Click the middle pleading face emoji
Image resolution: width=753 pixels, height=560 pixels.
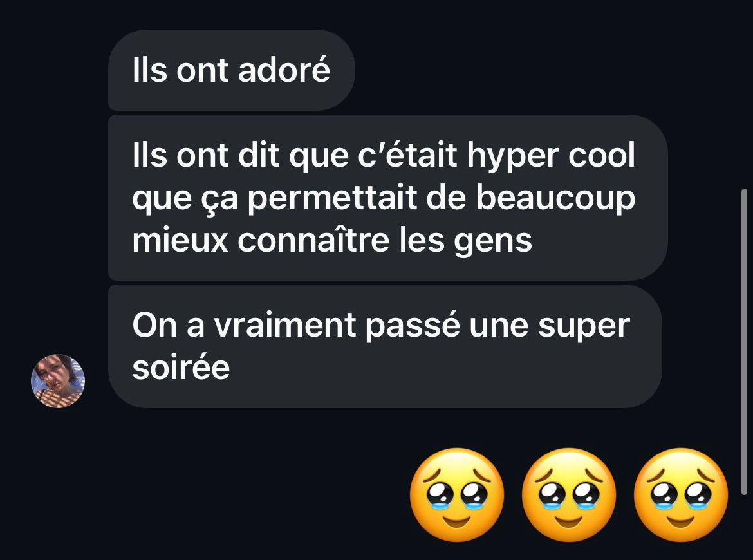click(568, 495)
